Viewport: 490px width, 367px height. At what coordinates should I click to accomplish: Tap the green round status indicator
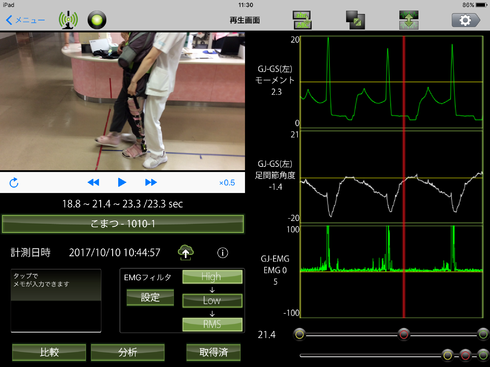click(x=97, y=20)
